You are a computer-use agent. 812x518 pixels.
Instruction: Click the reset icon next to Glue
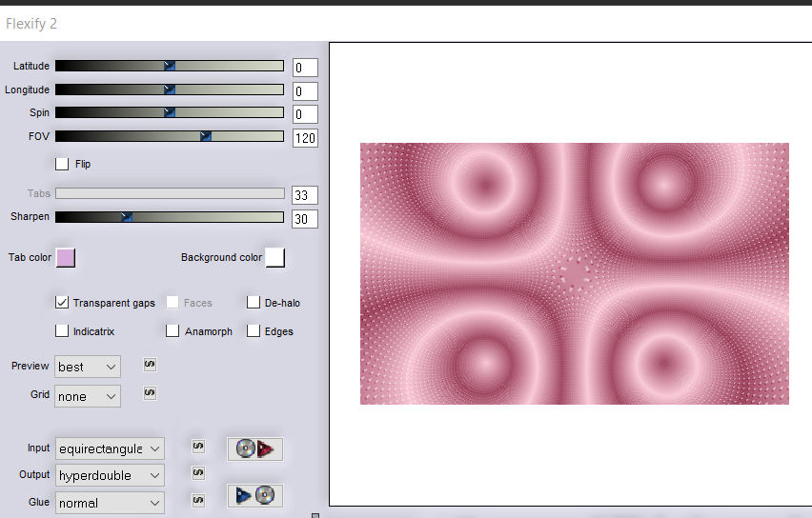198,500
